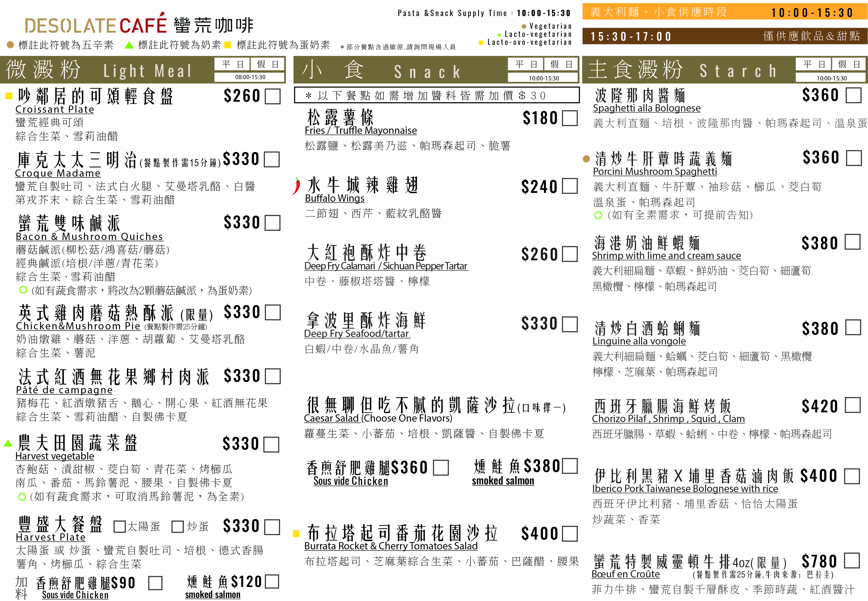
Task: Select 平日 tab in Light Meal header
Action: [232, 64]
